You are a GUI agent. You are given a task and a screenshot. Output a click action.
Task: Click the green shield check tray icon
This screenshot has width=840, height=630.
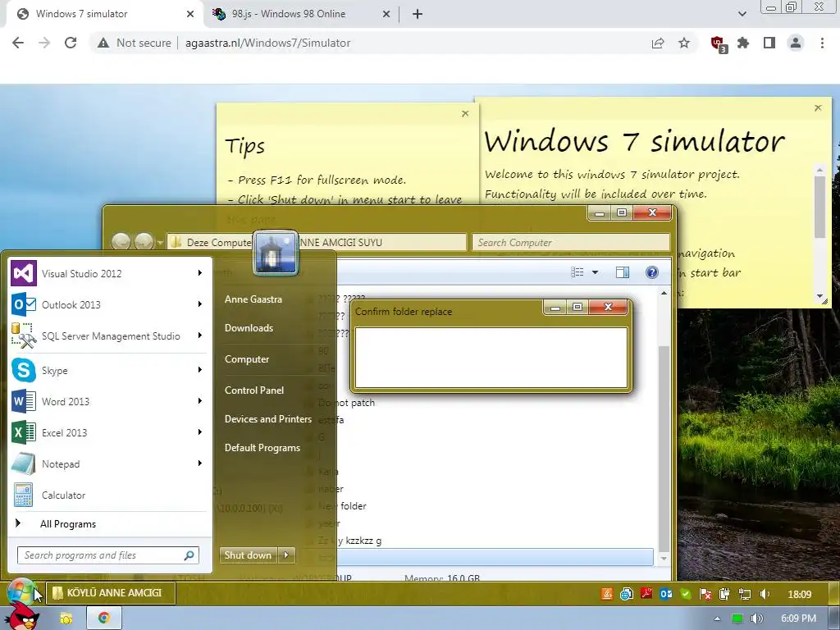point(686,594)
